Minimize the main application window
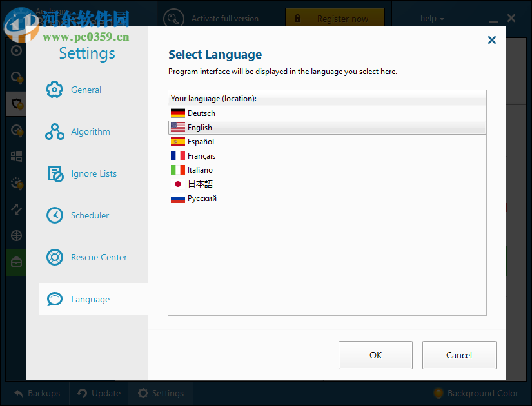The image size is (532, 406). (x=493, y=20)
